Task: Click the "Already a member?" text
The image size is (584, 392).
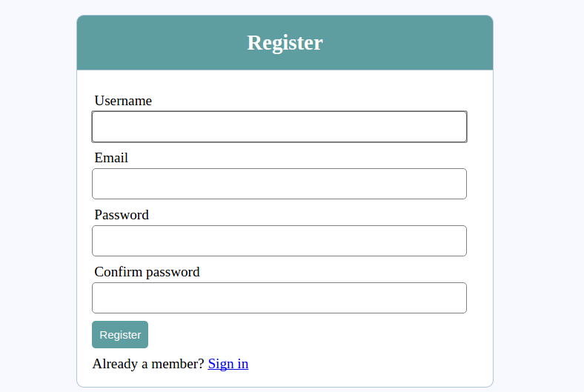Action: click(x=148, y=364)
